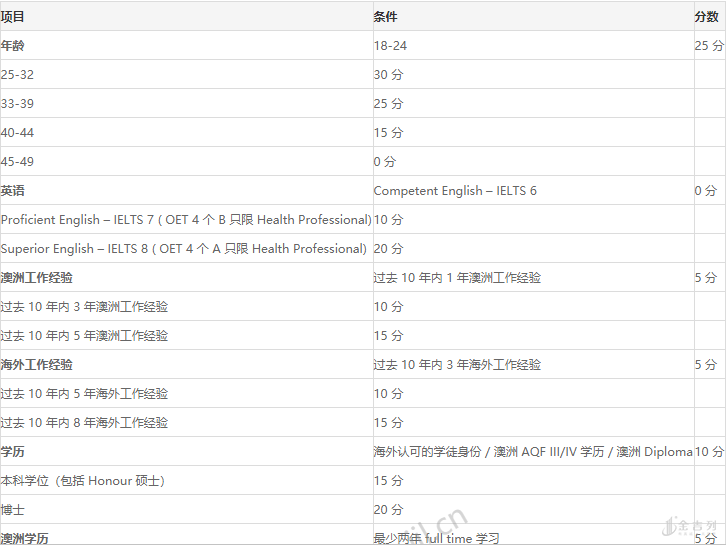This screenshot has width=726, height=546.
Task: Select the 英语 category heading
Action: [x=13, y=191]
